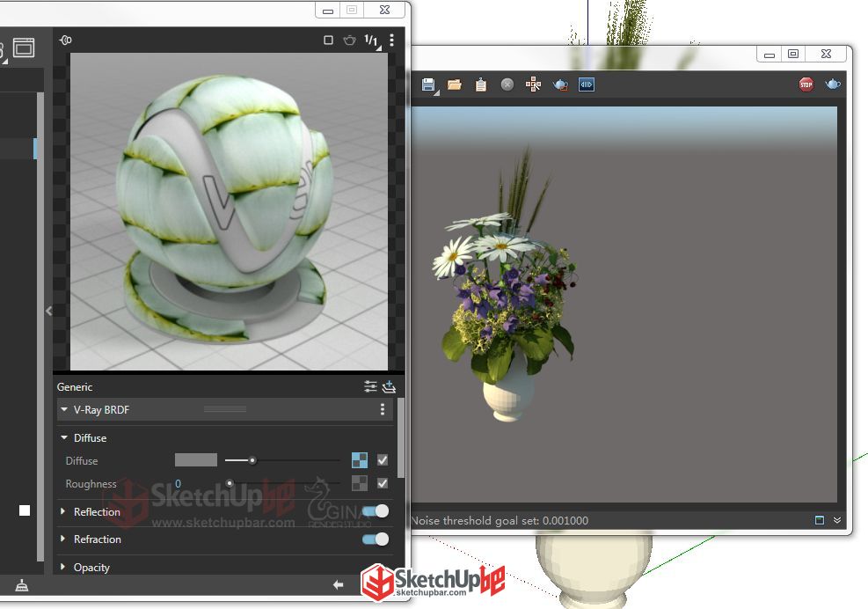Click the Diffuse intensity slider
Image resolution: width=868 pixels, height=609 pixels.
tap(282, 460)
